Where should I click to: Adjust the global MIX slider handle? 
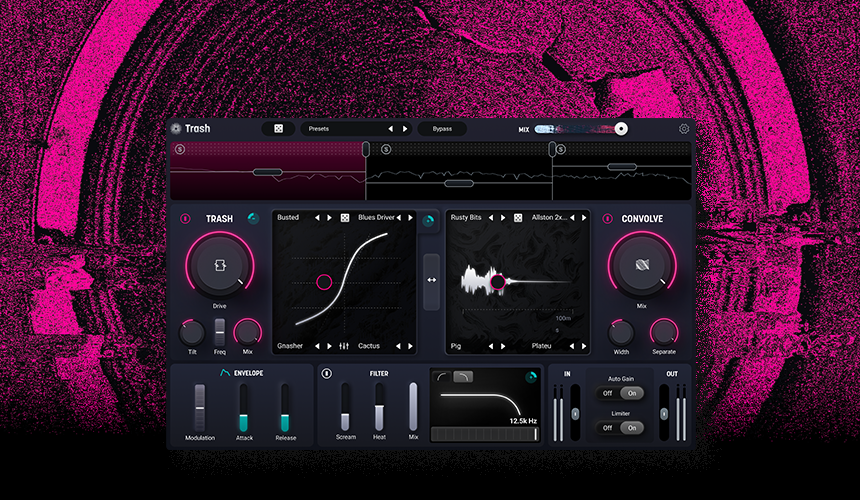[621, 129]
